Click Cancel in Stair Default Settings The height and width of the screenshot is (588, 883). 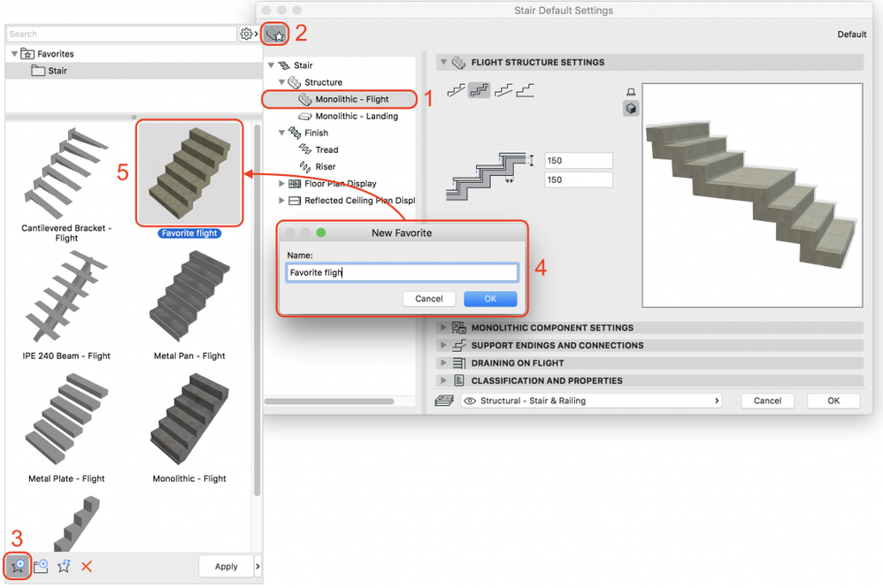(767, 401)
